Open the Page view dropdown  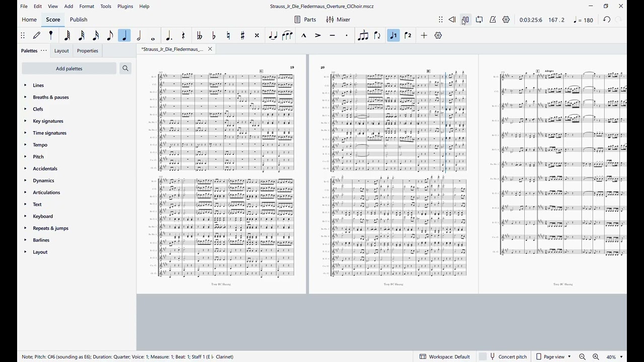[x=553, y=357]
